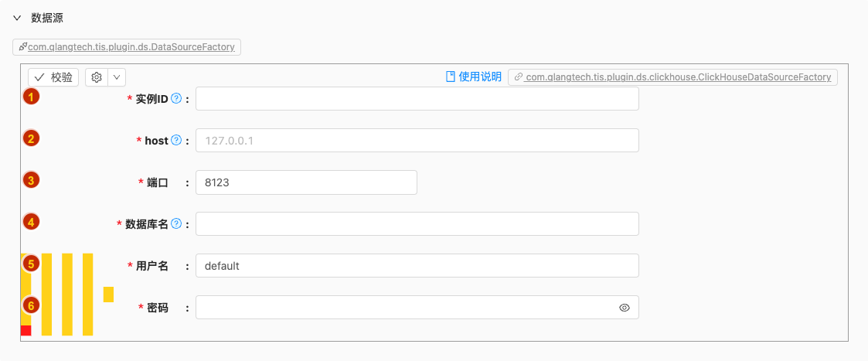
Task: Open the DataSourceFactory plugin link
Action: tap(127, 47)
